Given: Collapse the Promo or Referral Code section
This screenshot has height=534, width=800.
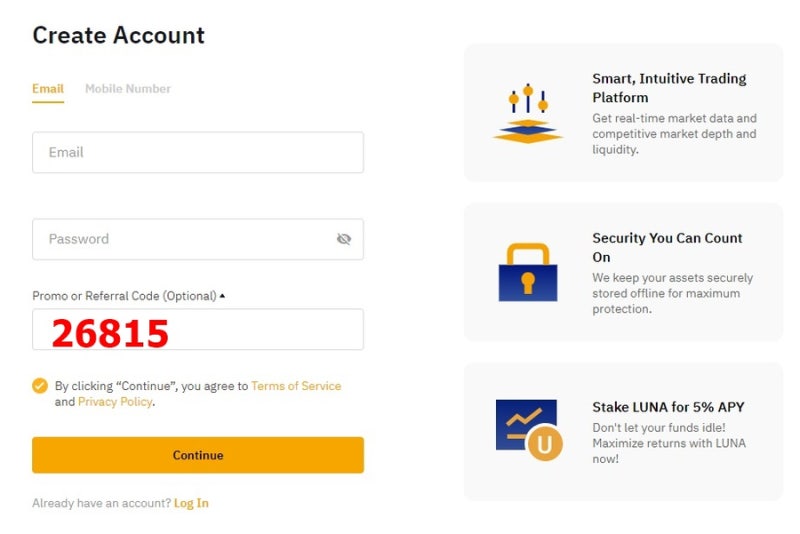Looking at the screenshot, I should pyautogui.click(x=222, y=296).
